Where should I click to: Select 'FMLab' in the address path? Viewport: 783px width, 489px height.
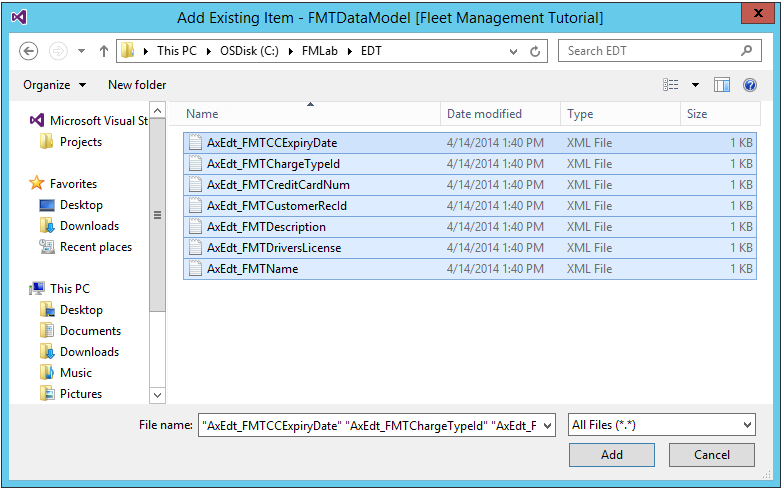(x=320, y=51)
